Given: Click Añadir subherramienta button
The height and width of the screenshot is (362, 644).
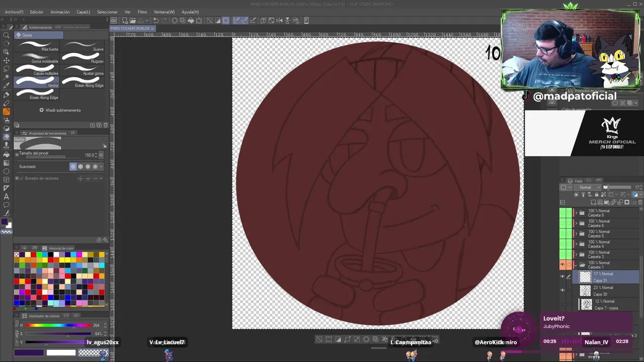Looking at the screenshot, I should coord(60,110).
